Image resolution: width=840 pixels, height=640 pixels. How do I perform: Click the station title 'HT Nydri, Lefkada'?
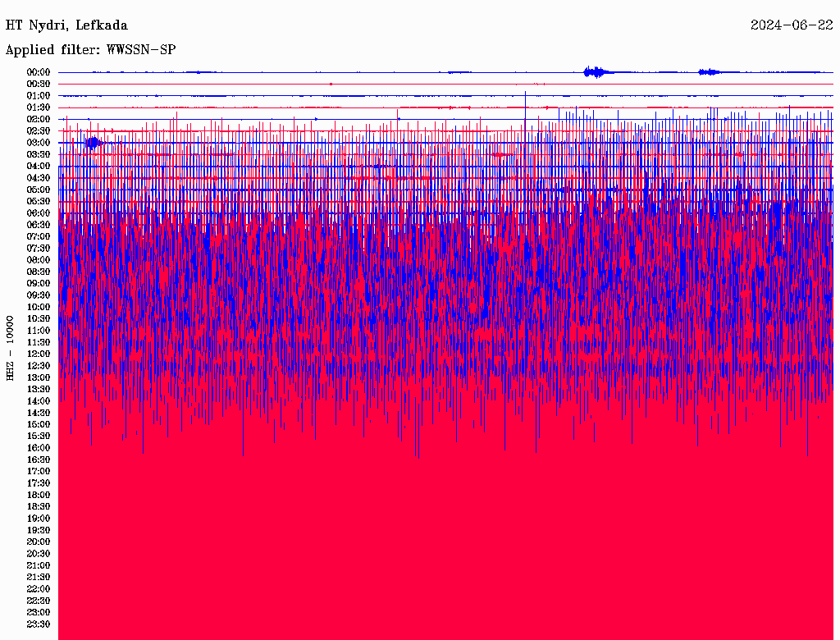coord(66,25)
